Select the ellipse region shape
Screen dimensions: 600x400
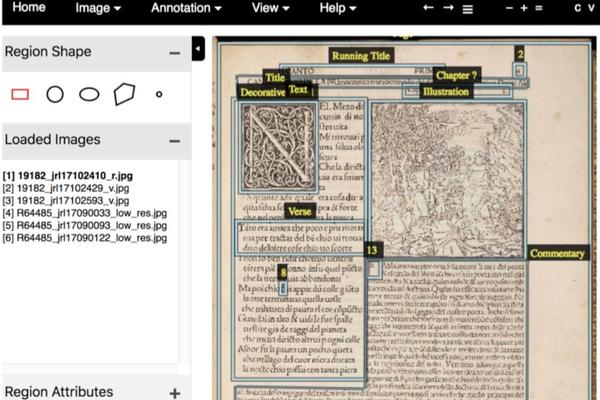tap(89, 94)
